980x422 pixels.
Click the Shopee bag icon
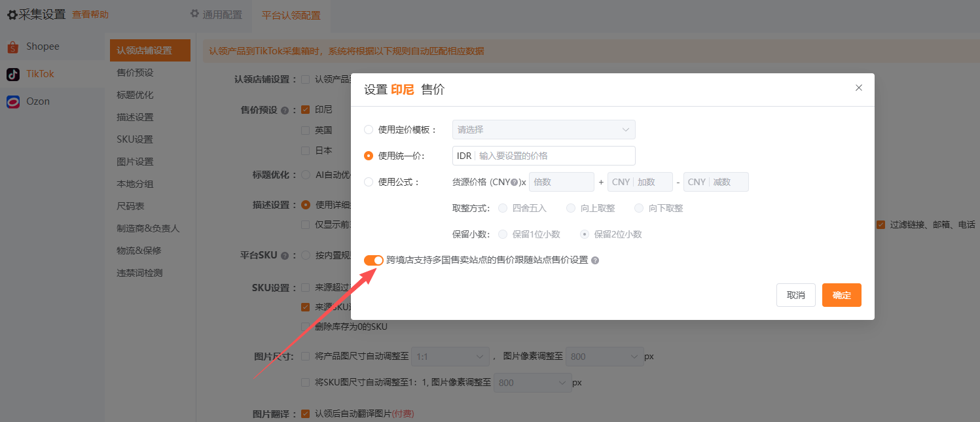(13, 47)
